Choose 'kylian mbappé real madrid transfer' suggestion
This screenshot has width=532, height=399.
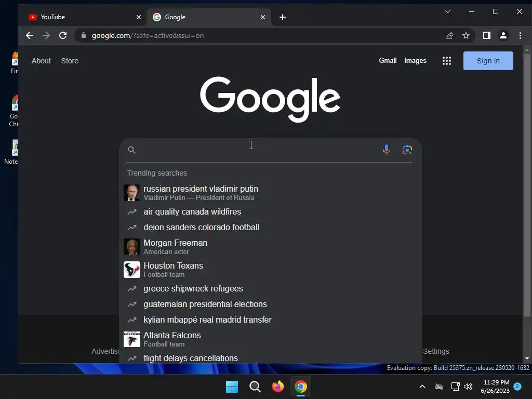(x=270, y=320)
